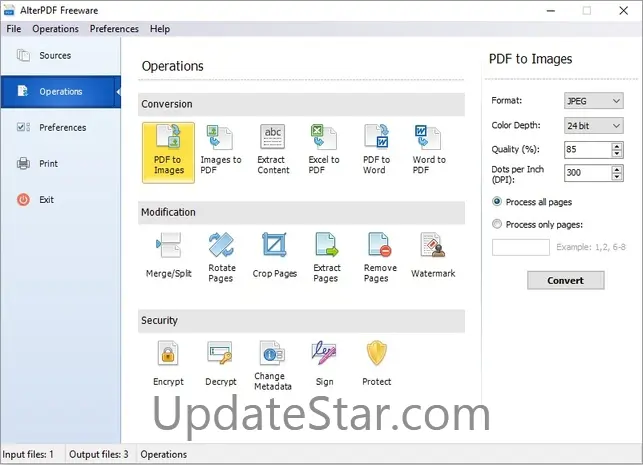Go to Sources in the sidebar
The width and height of the screenshot is (643, 465).
(x=61, y=55)
